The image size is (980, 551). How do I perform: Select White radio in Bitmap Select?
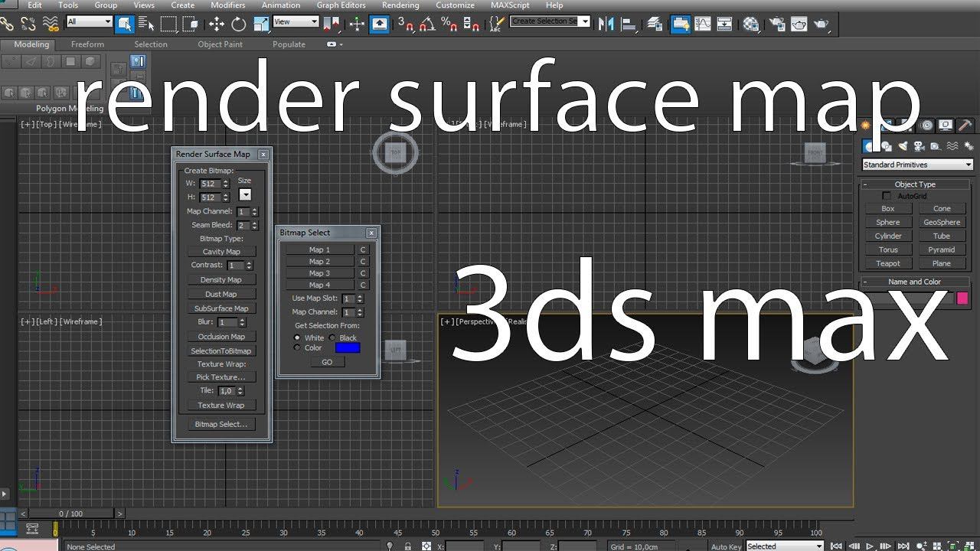point(298,337)
